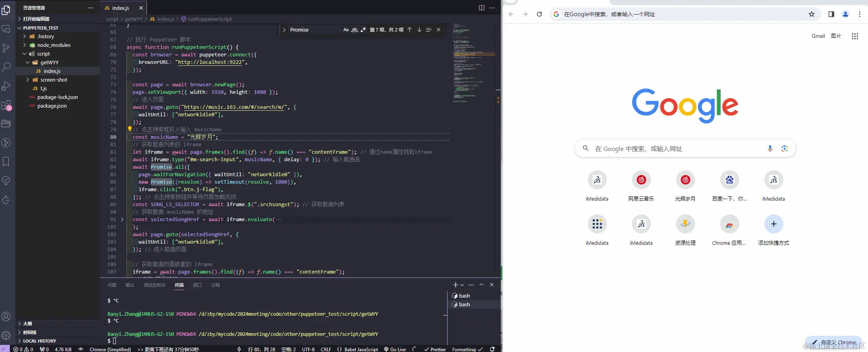Go to previous match in find widget
Image resolution: width=868 pixels, height=352 pixels.
[x=410, y=30]
